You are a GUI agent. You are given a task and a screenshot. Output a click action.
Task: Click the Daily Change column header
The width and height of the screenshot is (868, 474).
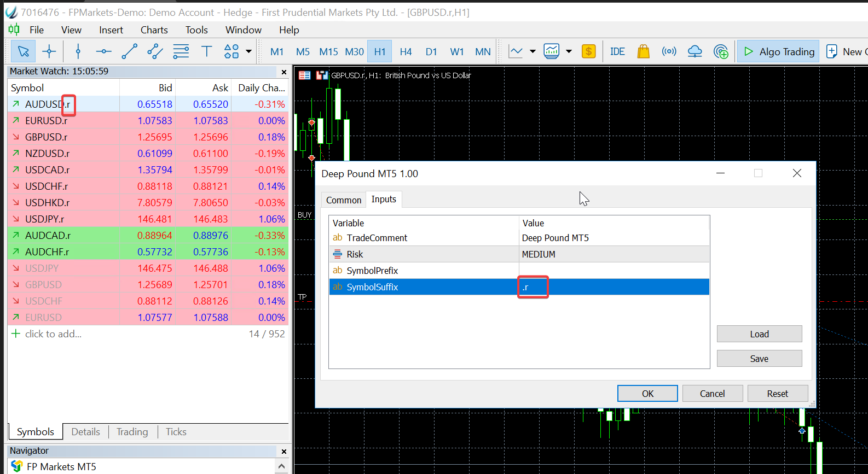260,88
